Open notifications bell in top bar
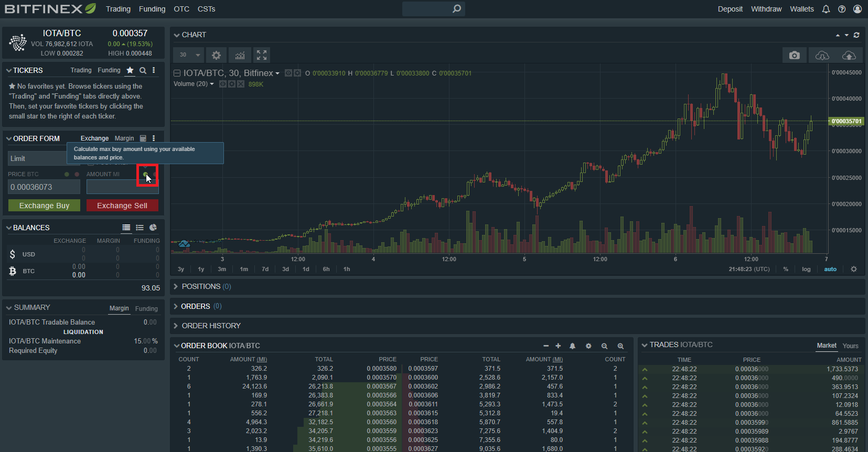Viewport: 868px width, 452px height. 826,9
